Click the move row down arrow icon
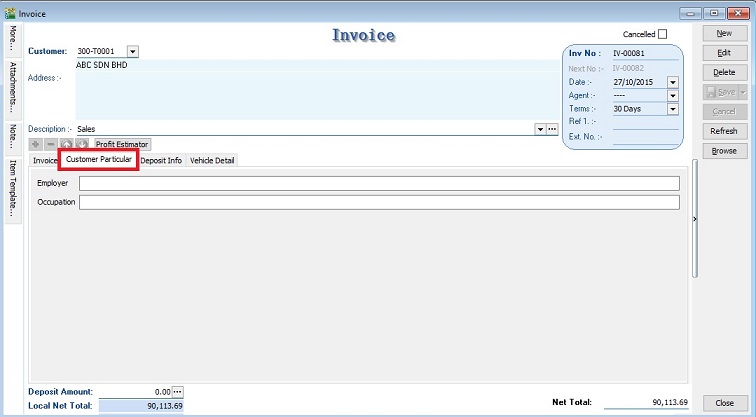The height and width of the screenshot is (417, 756). pyautogui.click(x=82, y=144)
